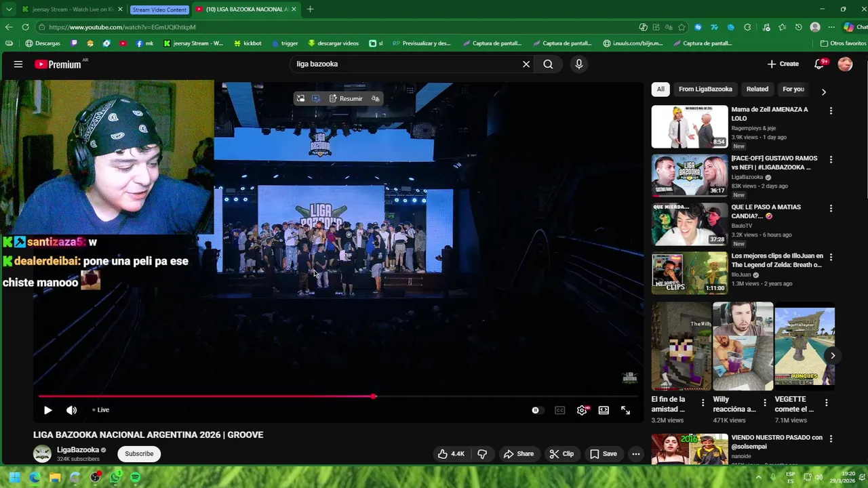This screenshot has width=868, height=488.
Task: Select the For you filter chip
Action: click(x=793, y=89)
